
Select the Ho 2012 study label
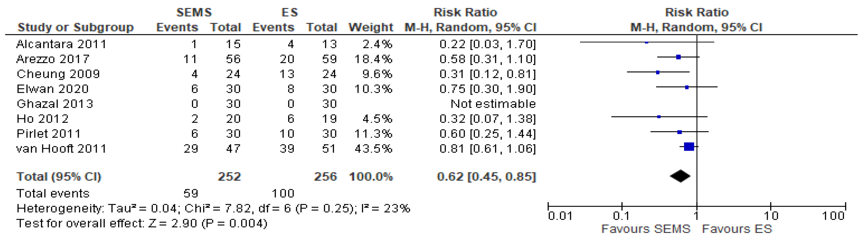point(43,118)
